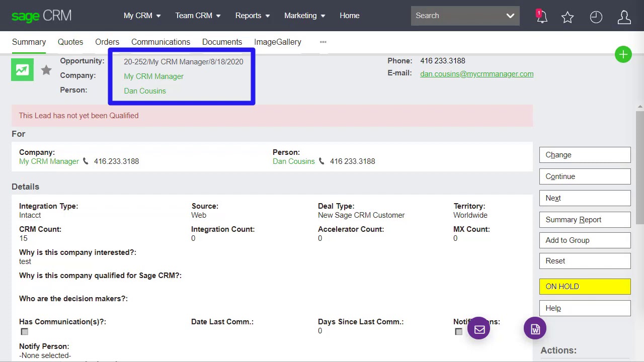Open the recent items clock icon
The width and height of the screenshot is (644, 362).
point(596,17)
